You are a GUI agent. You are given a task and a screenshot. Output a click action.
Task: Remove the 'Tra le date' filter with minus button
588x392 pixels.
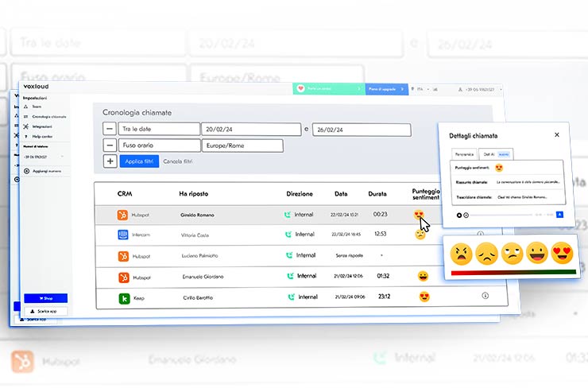(x=109, y=129)
